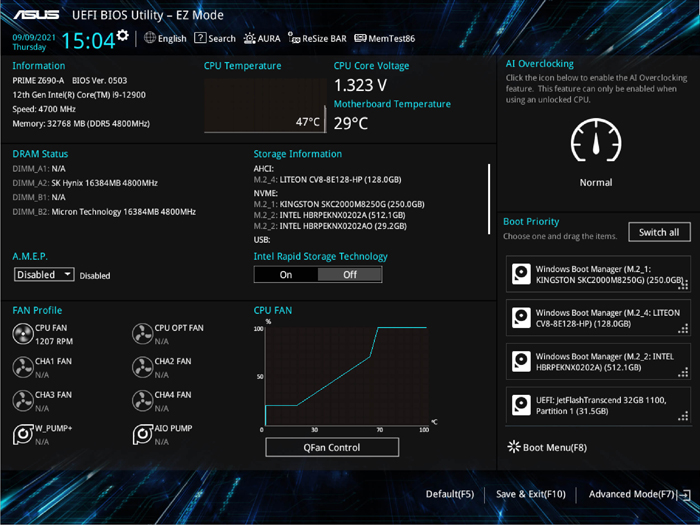The height and width of the screenshot is (525, 700).
Task: Click DIMM_B2 Micron Technology entry
Action: (104, 212)
